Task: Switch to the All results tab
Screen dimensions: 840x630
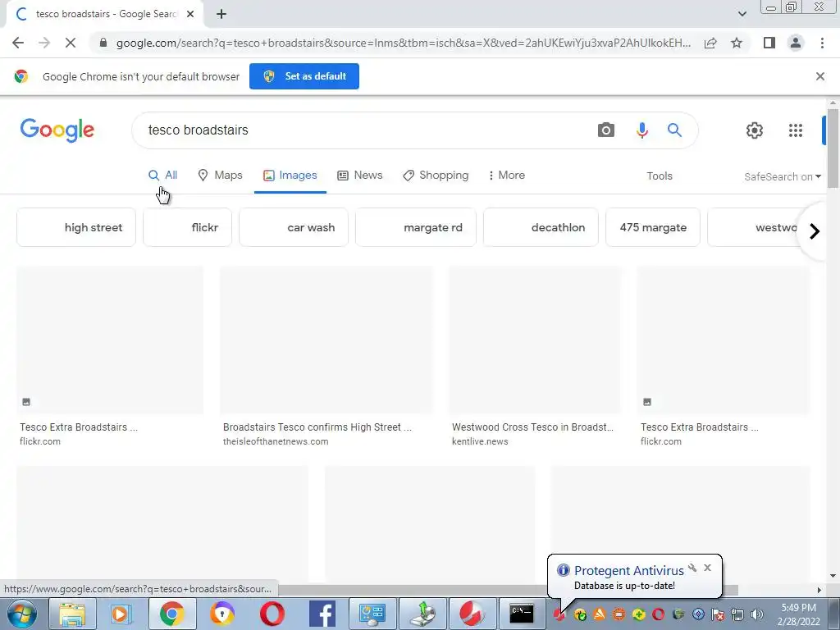Action: (163, 176)
